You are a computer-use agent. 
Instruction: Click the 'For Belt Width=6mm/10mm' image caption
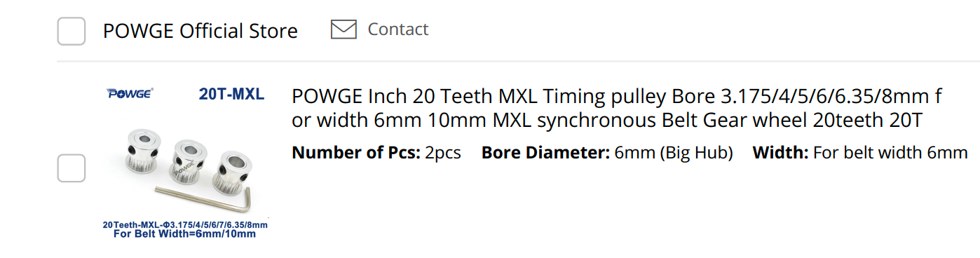click(184, 234)
